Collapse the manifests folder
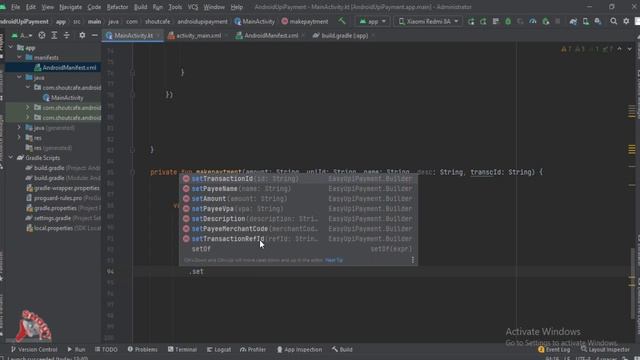The image size is (640, 360). (19, 58)
